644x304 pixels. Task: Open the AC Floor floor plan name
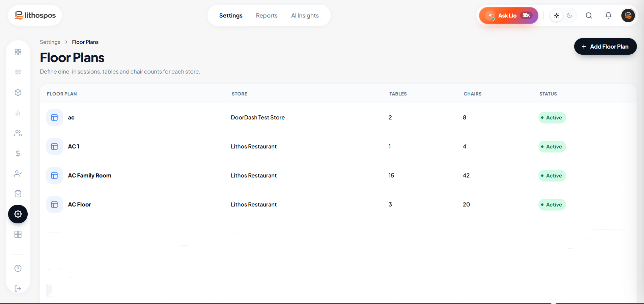tap(79, 204)
